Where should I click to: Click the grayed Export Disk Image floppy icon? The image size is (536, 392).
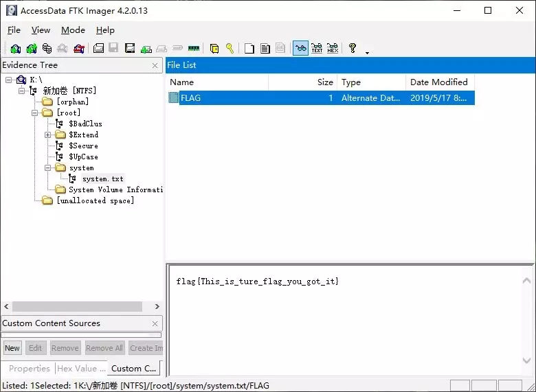pos(113,48)
